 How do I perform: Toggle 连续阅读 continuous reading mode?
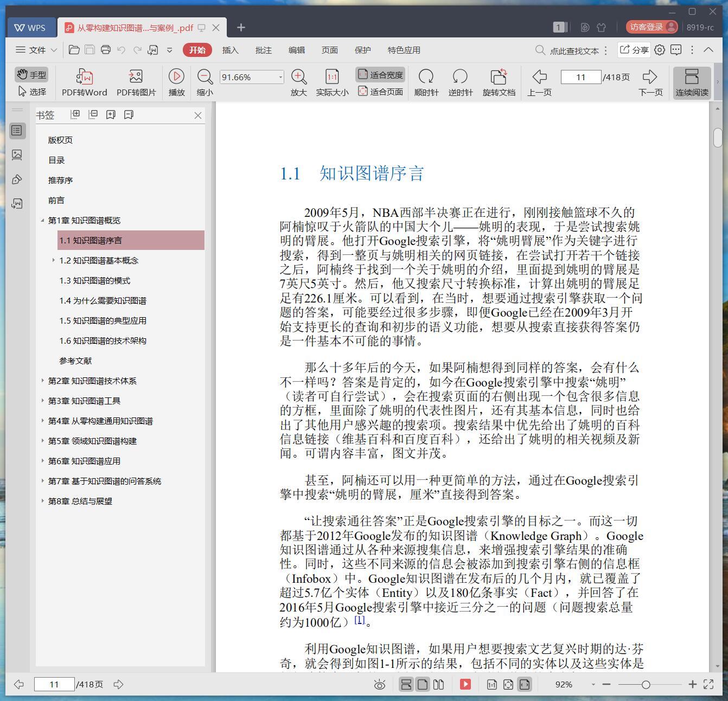coord(692,82)
